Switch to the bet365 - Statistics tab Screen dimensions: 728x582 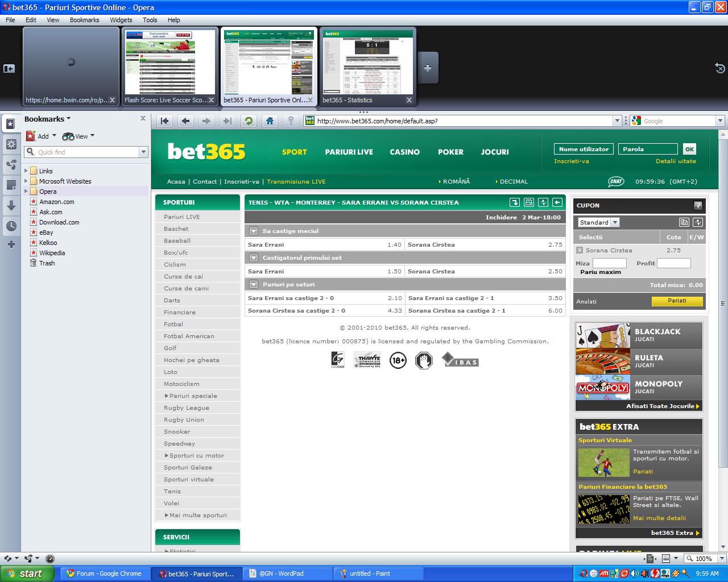tap(367, 67)
